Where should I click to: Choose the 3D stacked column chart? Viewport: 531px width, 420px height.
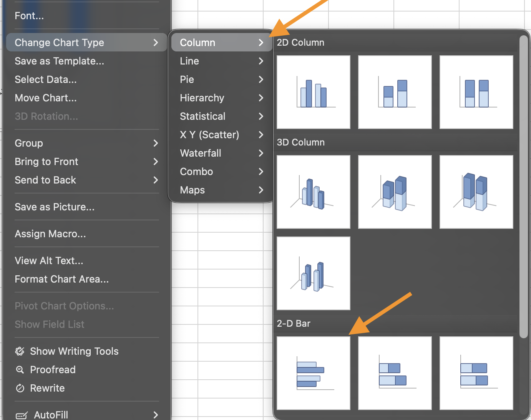click(x=395, y=192)
